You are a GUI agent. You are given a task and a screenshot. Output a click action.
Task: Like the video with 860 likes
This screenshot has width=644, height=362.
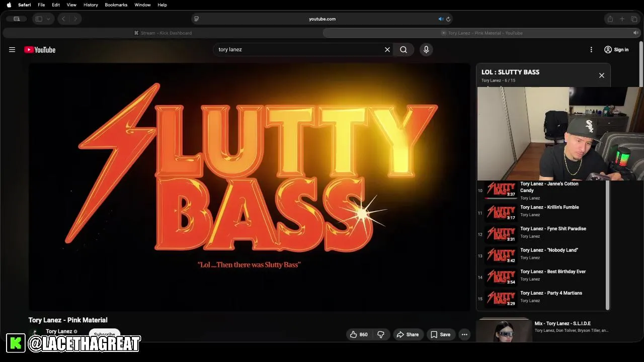359,334
